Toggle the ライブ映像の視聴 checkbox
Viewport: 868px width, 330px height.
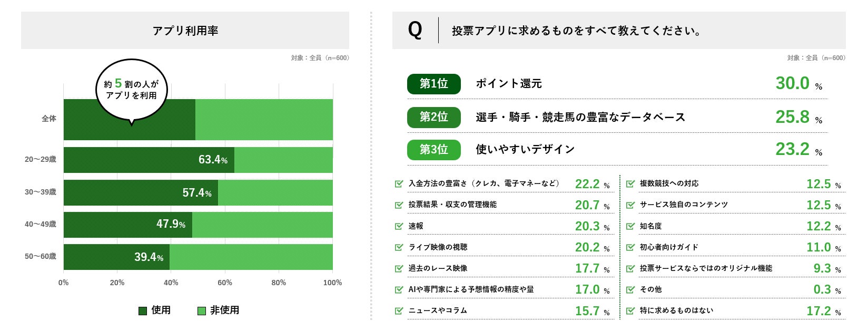click(399, 247)
